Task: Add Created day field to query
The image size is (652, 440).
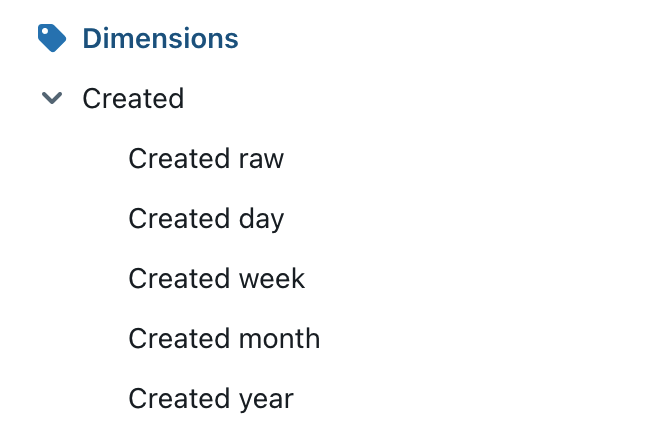Action: coord(206,219)
